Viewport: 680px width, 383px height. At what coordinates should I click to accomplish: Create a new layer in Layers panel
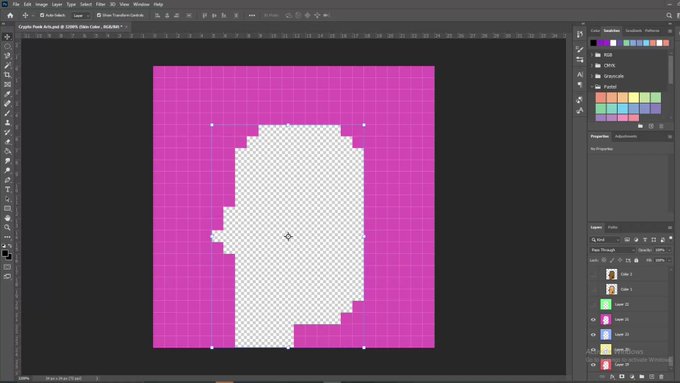pos(652,376)
